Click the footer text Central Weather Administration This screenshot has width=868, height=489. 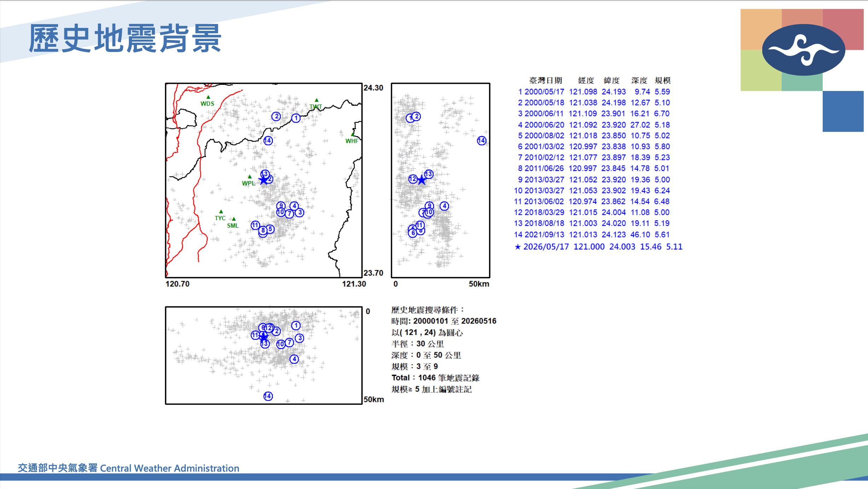click(x=170, y=468)
